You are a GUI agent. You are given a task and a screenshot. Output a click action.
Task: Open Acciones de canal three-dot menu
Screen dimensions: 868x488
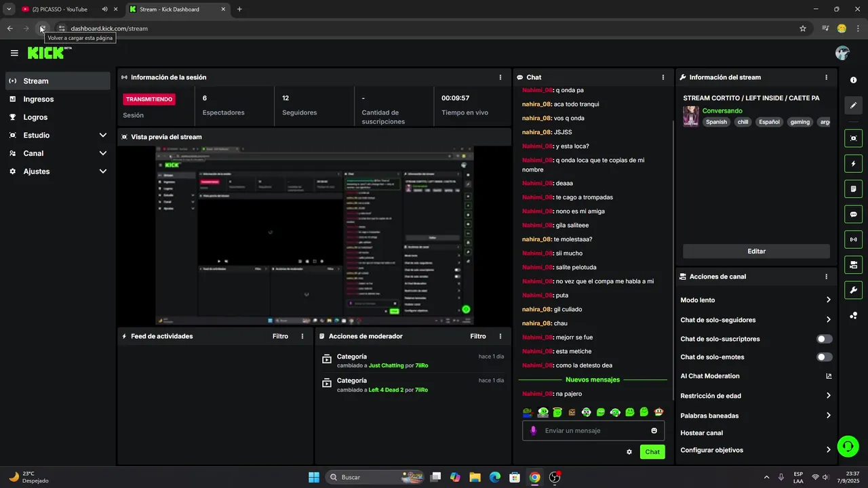point(826,277)
